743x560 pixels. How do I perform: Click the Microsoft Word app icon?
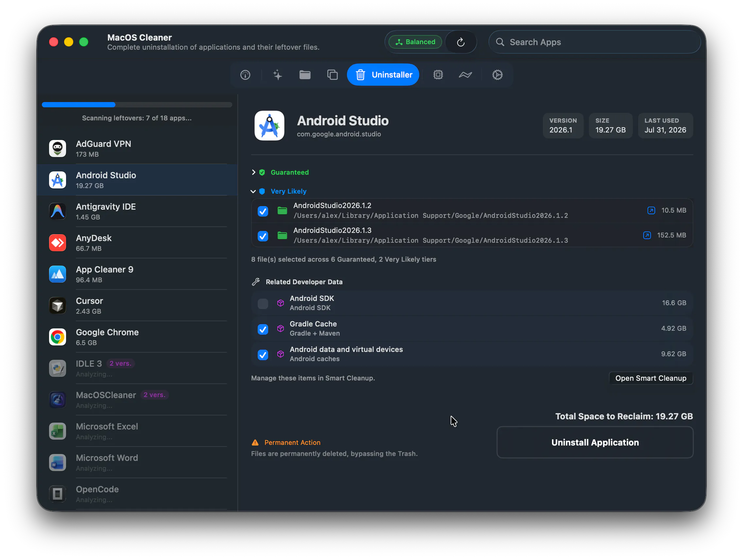tap(58, 463)
